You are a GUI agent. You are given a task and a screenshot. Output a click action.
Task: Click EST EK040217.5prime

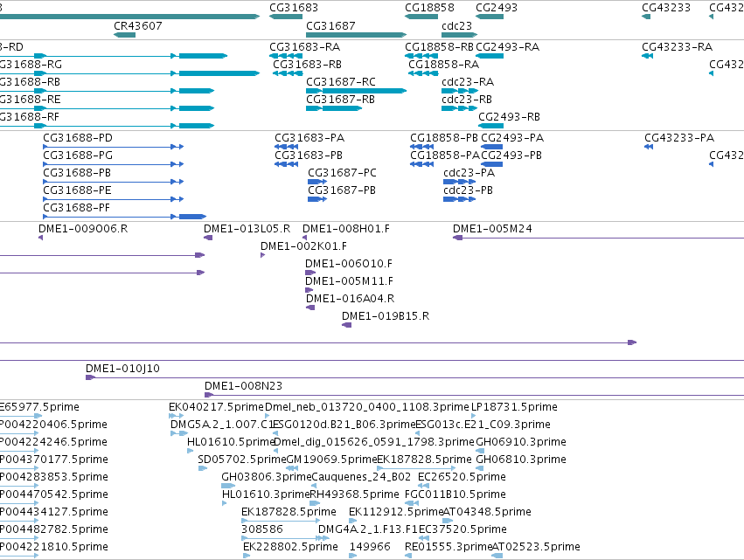tap(216, 407)
